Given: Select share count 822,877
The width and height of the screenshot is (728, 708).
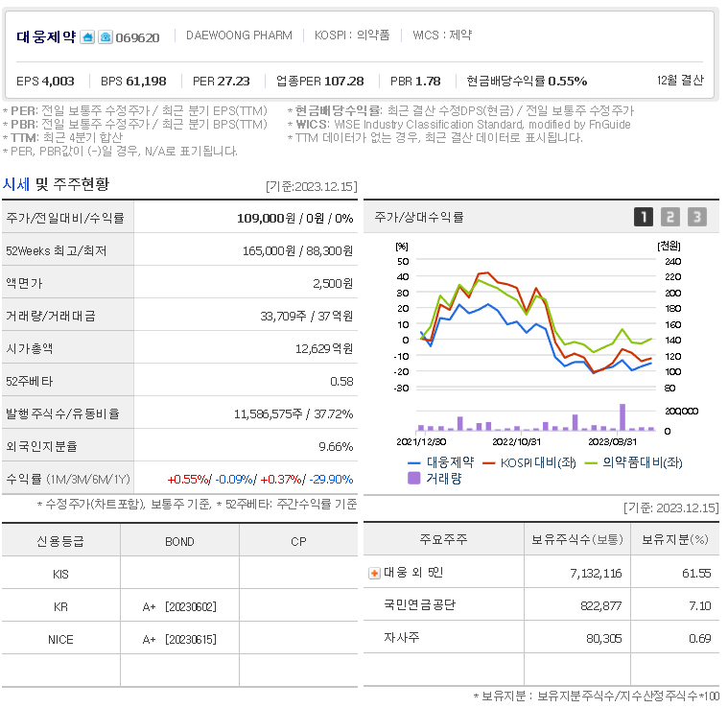Looking at the screenshot, I should tap(600, 606).
